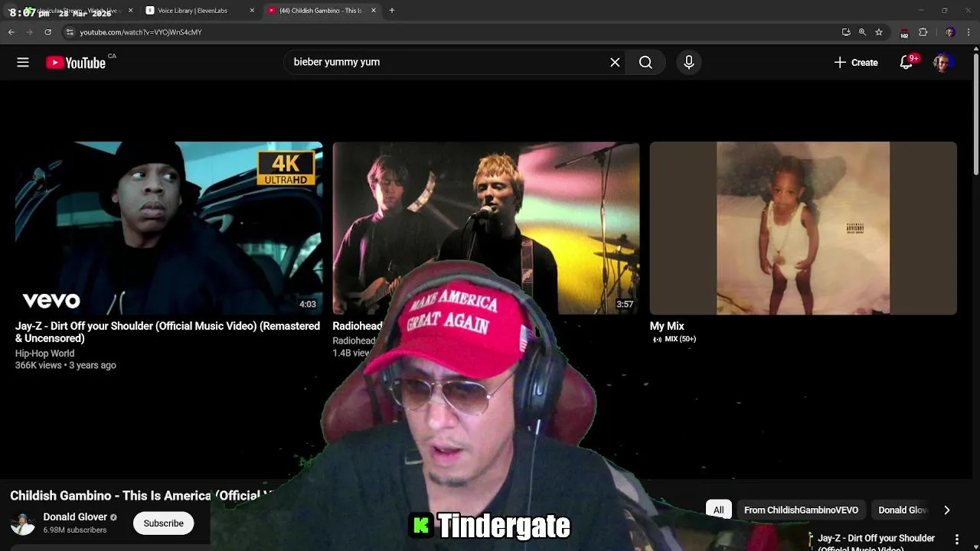This screenshot has height=551, width=980.
Task: Open options for sidebar Jay-Z video
Action: (x=957, y=540)
